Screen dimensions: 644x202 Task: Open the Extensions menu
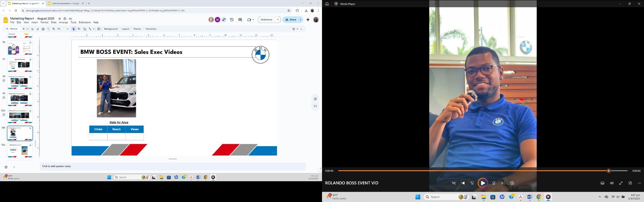click(x=85, y=22)
